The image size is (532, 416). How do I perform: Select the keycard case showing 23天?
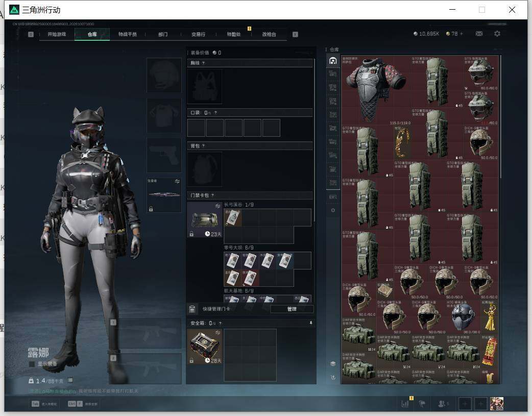point(205,220)
